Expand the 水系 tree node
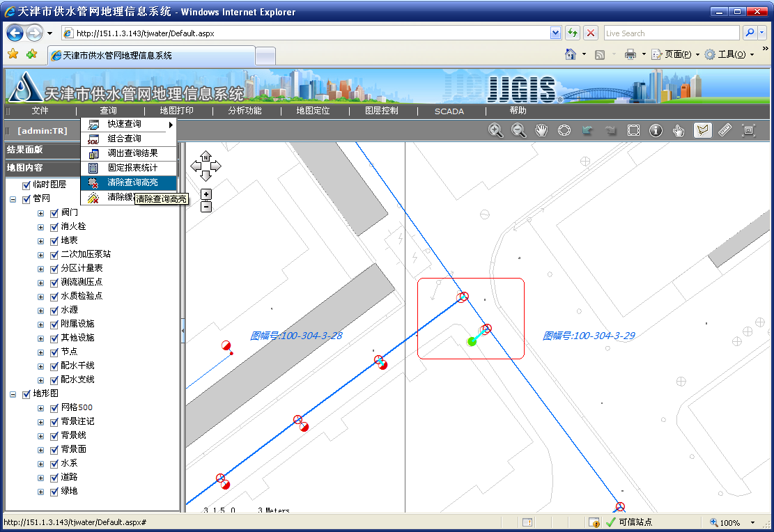This screenshot has height=532, width=774. pos(41,463)
